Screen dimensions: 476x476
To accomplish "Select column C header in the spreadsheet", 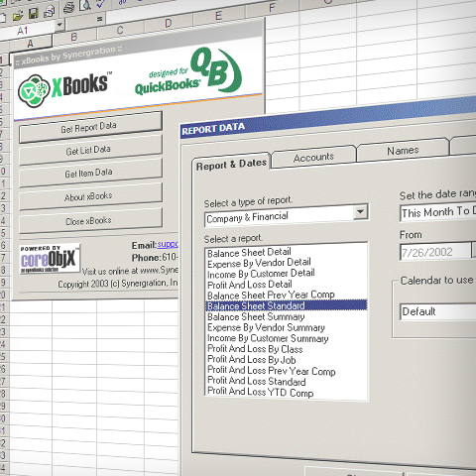I will pos(120,30).
